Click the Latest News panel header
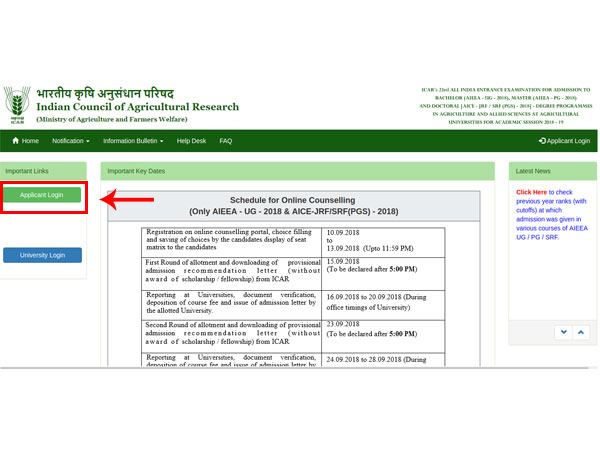Viewport: 600px width, 450px height. pyautogui.click(x=553, y=171)
